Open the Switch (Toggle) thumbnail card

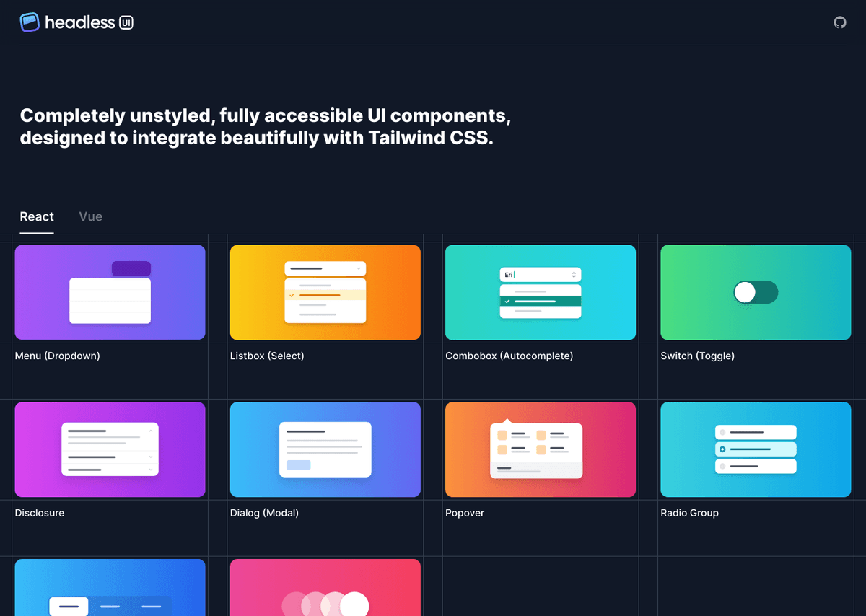[756, 292]
